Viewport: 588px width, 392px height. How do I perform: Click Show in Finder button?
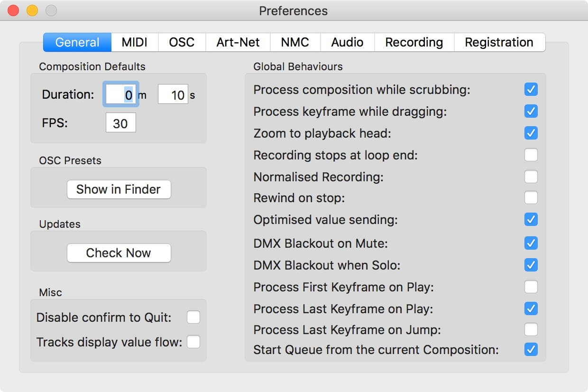[119, 189]
